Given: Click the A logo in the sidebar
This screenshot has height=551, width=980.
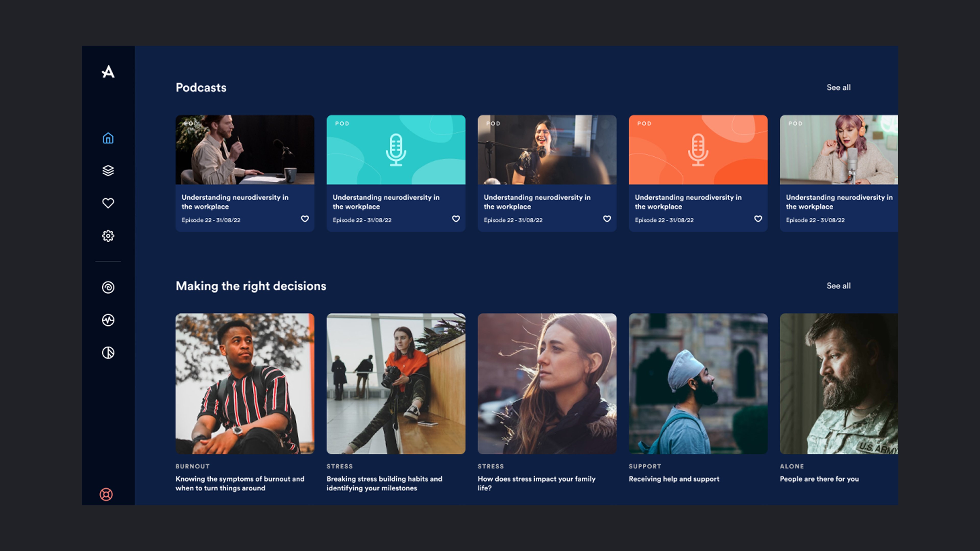Looking at the screenshot, I should (108, 71).
